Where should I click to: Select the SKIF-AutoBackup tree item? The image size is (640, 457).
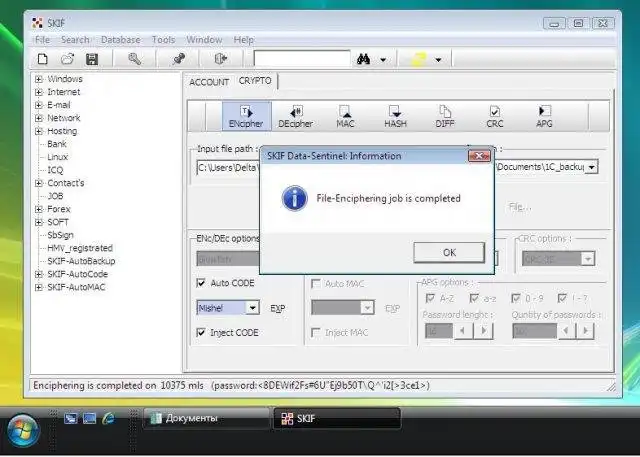pyautogui.click(x=81, y=261)
